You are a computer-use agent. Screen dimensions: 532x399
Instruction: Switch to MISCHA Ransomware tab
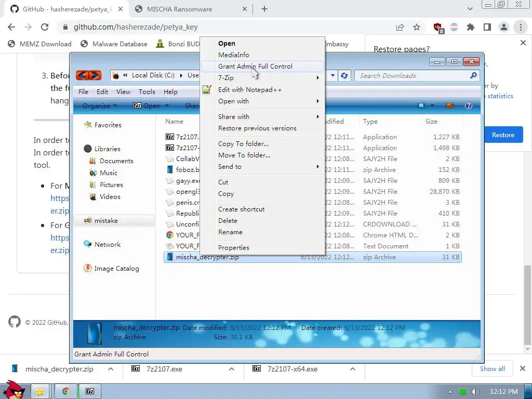pos(191,9)
